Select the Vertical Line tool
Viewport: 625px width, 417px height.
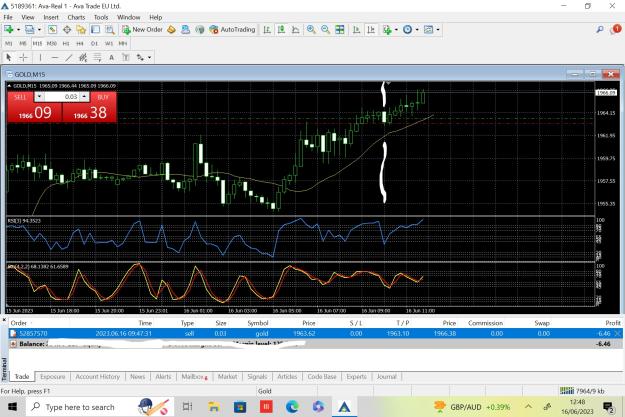point(40,57)
